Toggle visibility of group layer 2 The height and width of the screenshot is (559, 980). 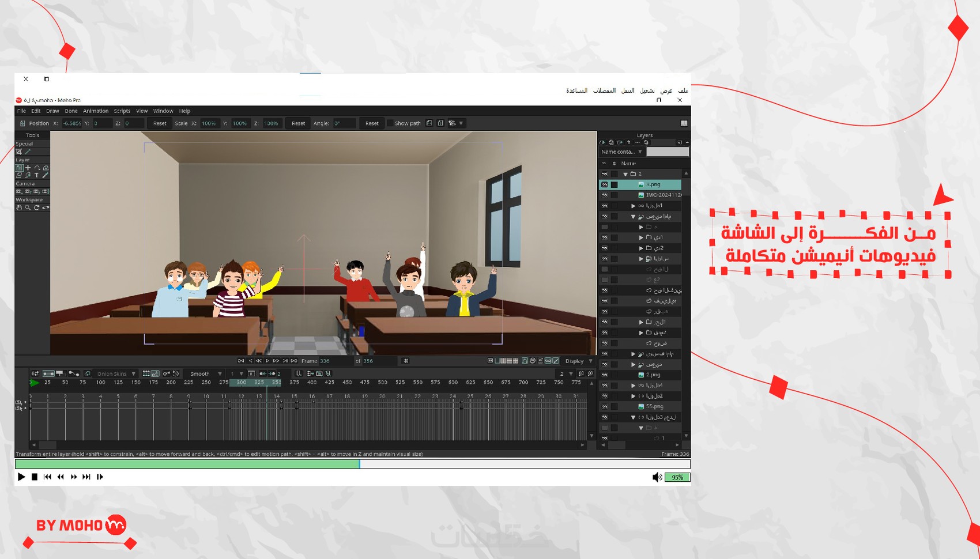(x=604, y=173)
